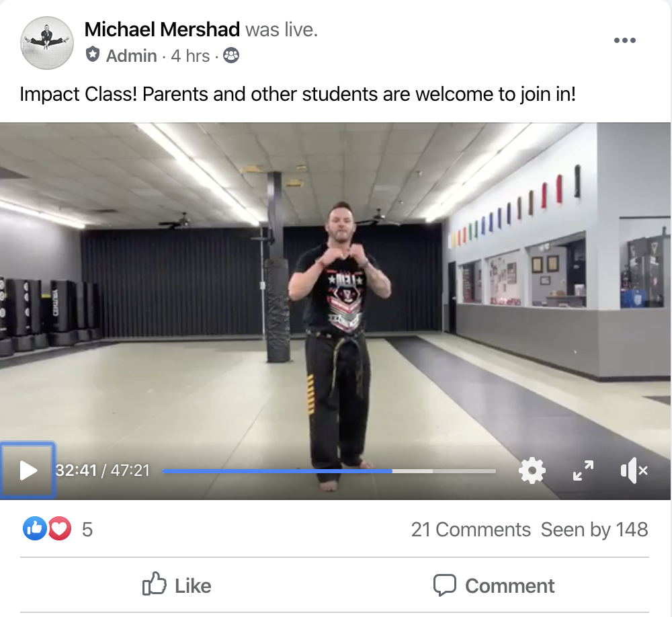View the reaction count of 5
This screenshot has width=672, height=617.
(87, 530)
